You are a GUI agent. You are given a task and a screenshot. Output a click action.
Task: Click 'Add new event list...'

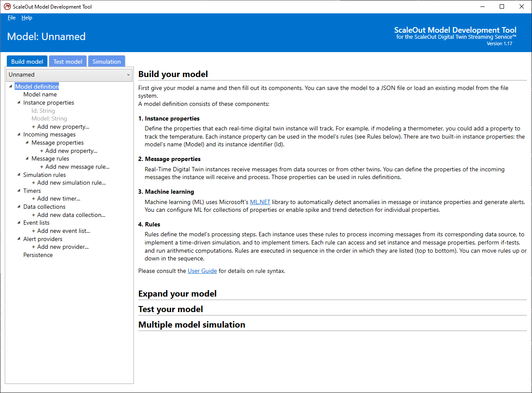click(61, 231)
